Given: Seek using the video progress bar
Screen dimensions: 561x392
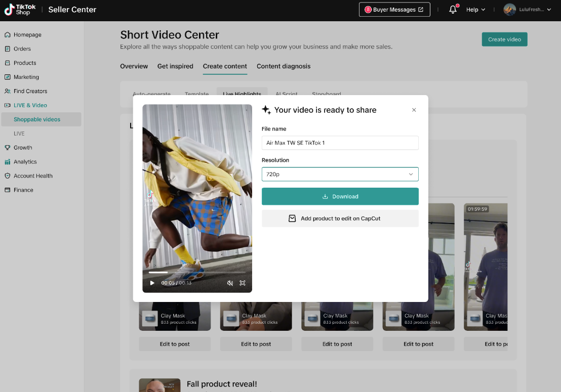Looking at the screenshot, I should (197, 272).
